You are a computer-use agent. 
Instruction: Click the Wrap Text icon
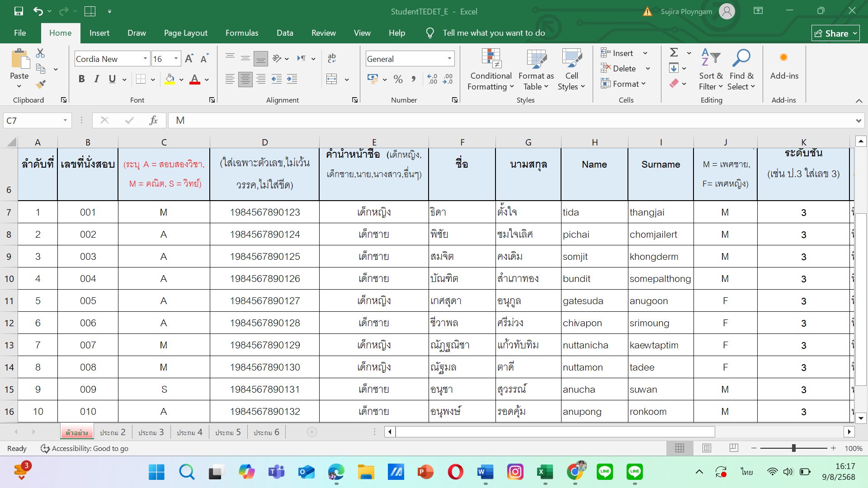[x=331, y=58]
